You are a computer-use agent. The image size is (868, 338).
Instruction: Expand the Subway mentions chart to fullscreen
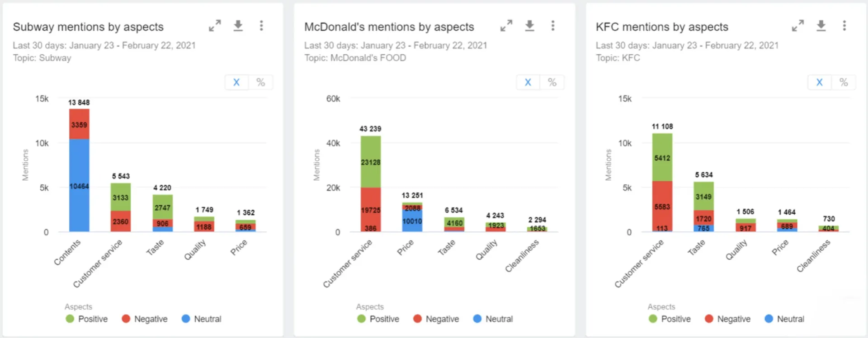pos(215,26)
